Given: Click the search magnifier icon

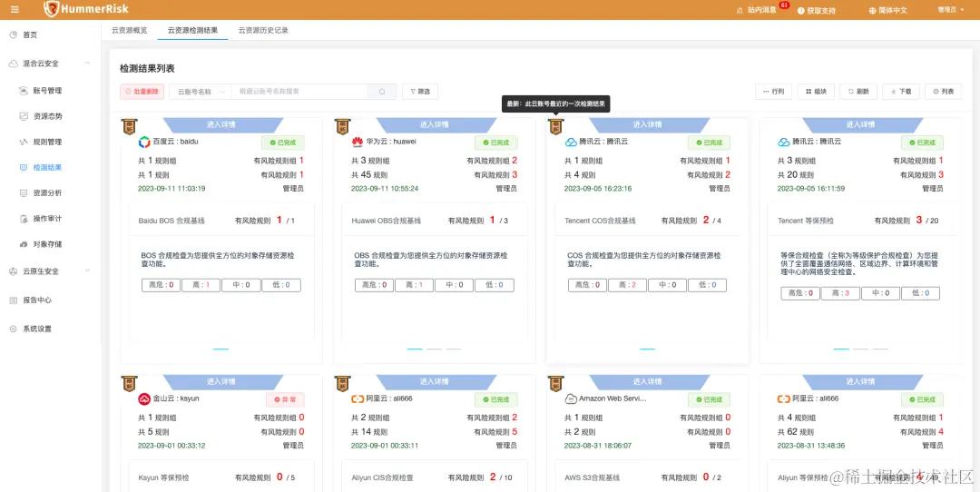Looking at the screenshot, I should pyautogui.click(x=382, y=92).
